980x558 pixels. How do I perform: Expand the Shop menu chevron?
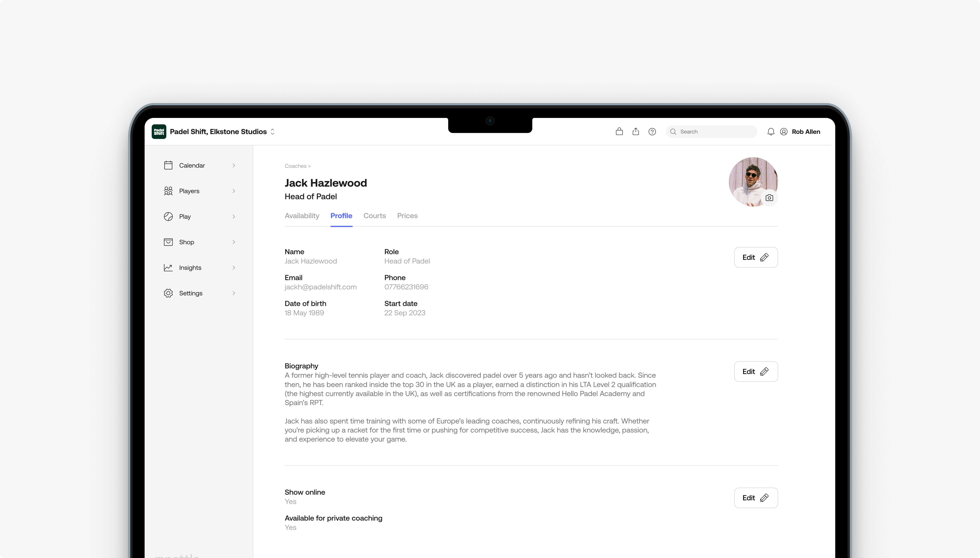[233, 242]
